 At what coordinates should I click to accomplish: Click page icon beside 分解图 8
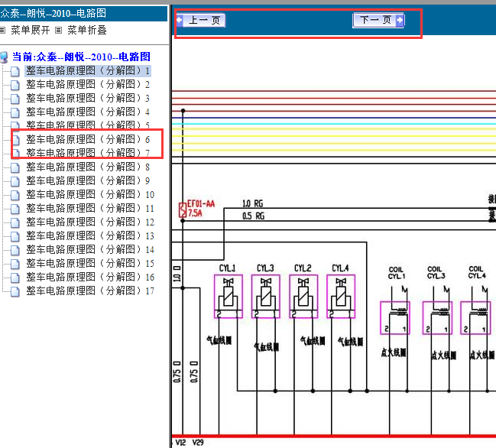point(15,167)
